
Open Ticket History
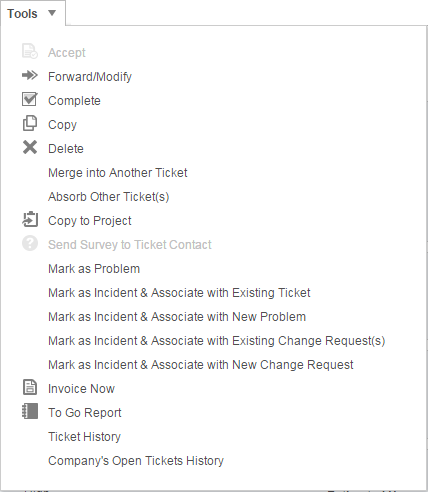click(84, 437)
